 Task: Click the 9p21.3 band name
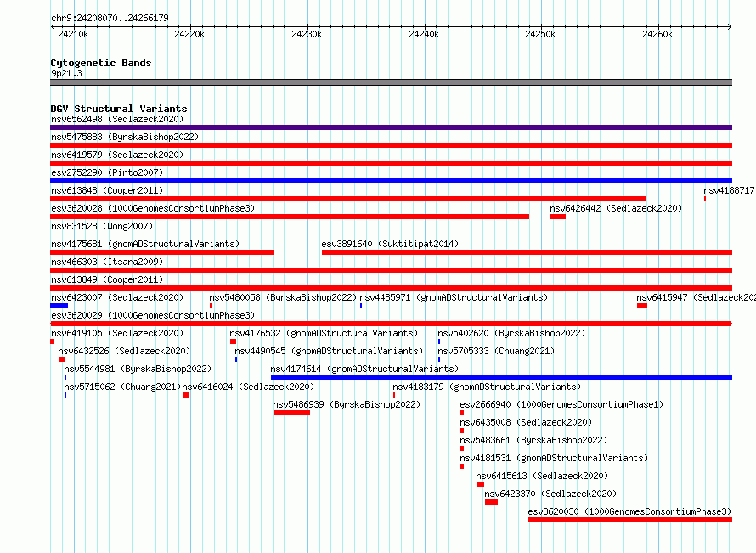click(66, 73)
